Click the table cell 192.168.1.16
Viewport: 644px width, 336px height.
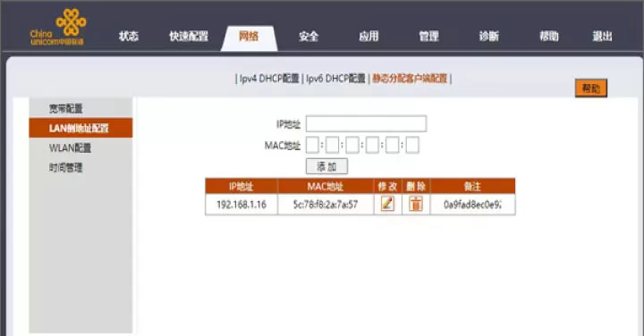click(241, 205)
